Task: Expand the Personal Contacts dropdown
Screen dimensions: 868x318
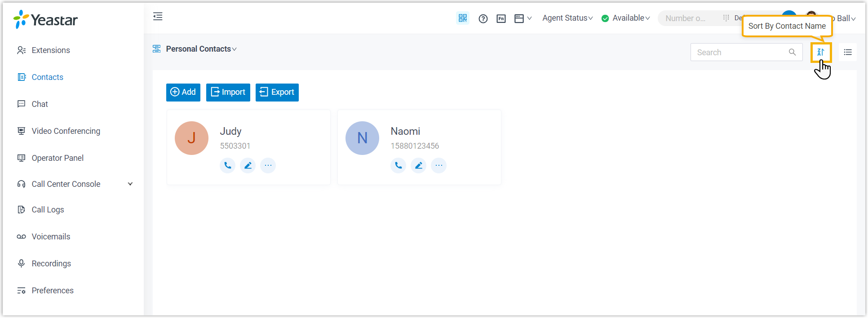Action: (x=201, y=49)
